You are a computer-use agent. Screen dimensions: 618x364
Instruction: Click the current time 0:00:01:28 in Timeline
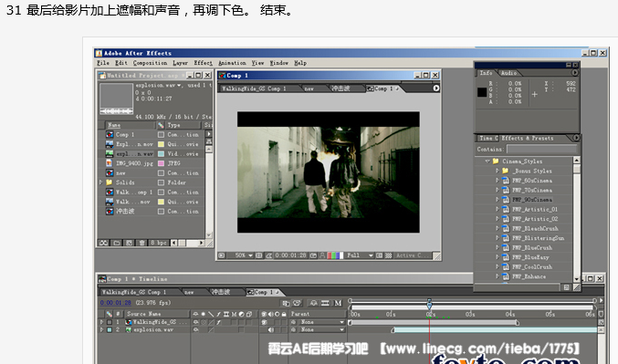tap(115, 303)
